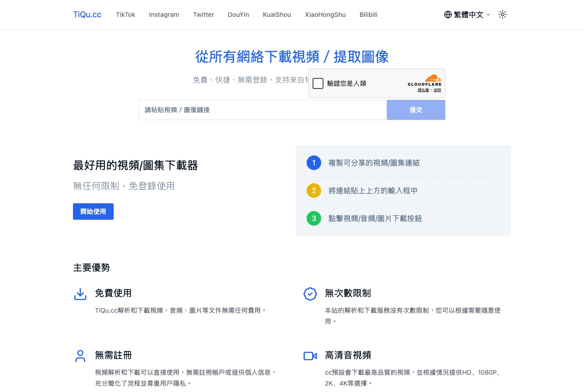This screenshot has height=392, width=584.
Task: Click the title 從所有網絡下載視頻 / 提取圖像
Action: (292, 57)
